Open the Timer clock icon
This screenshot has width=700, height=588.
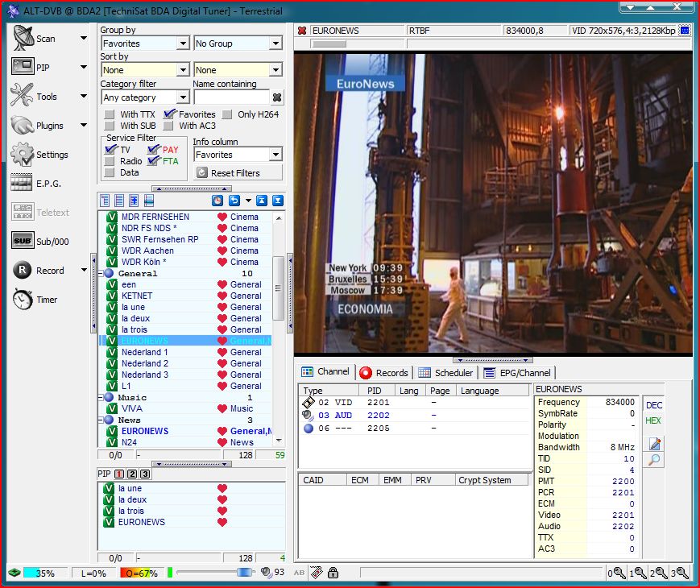(x=23, y=299)
